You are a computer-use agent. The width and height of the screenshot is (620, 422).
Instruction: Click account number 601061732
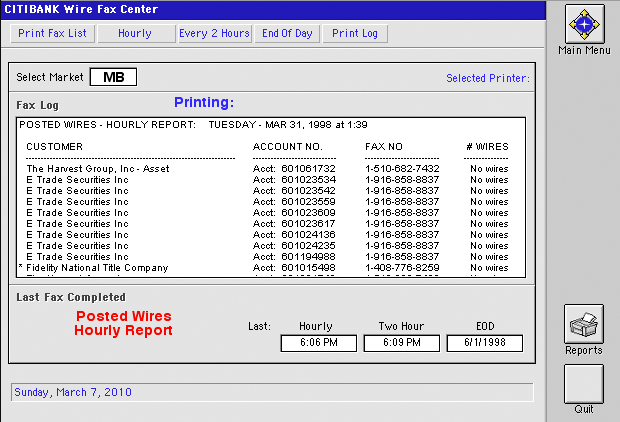coord(308,169)
